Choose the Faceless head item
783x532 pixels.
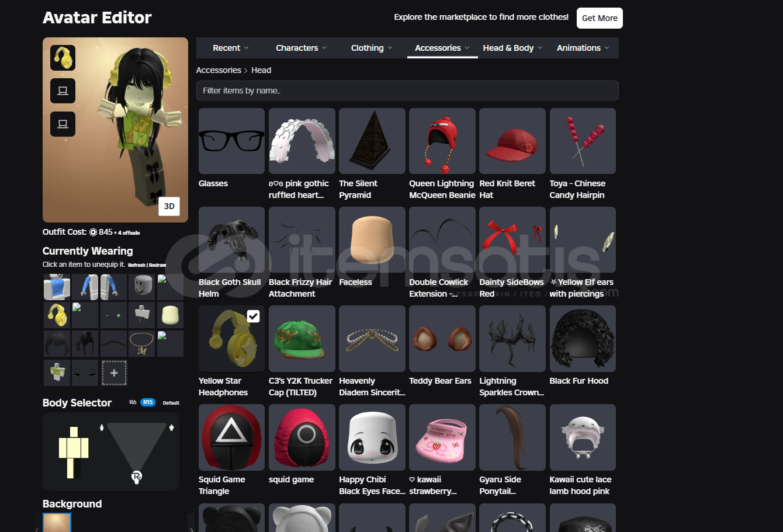[x=372, y=239]
